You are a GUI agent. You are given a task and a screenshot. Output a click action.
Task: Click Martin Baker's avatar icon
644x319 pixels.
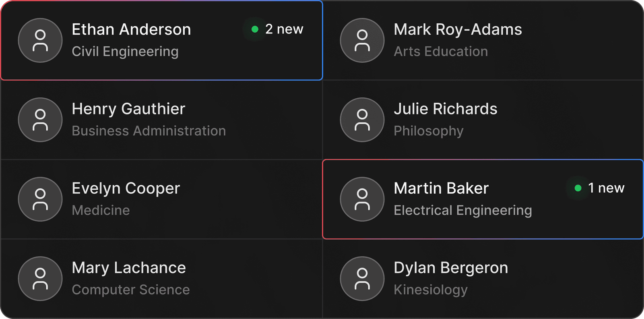point(362,199)
